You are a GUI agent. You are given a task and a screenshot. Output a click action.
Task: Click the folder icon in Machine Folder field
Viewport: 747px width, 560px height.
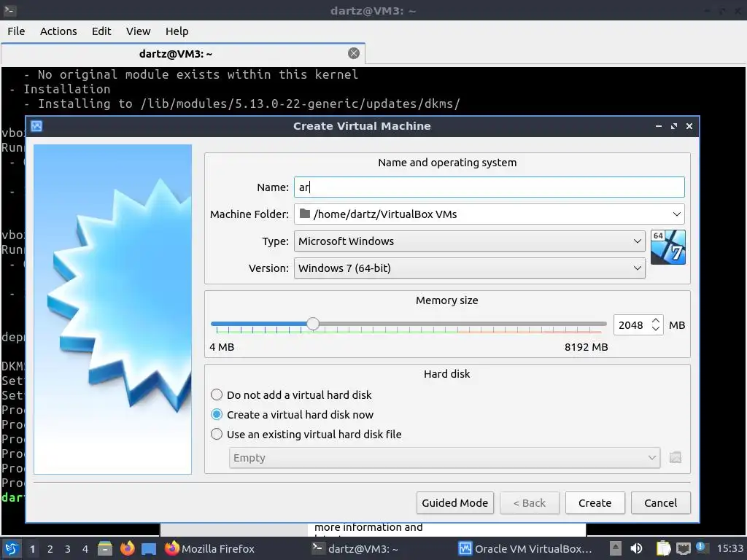click(305, 214)
